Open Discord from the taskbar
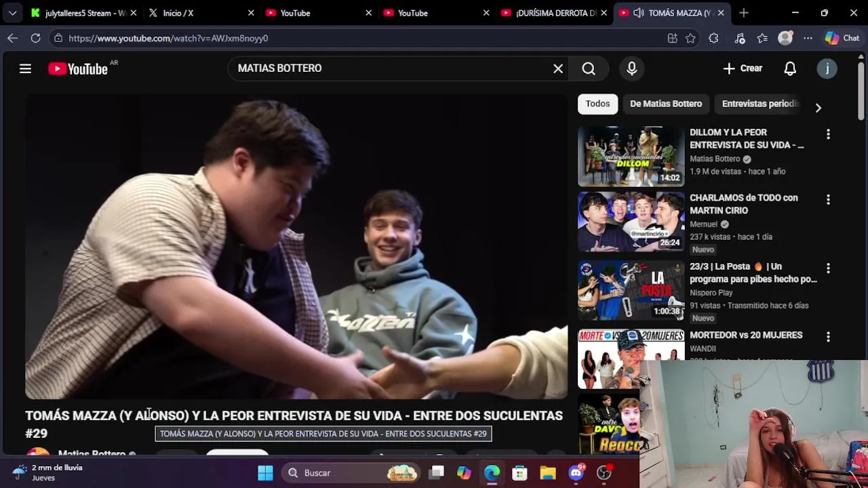The image size is (868, 488). 576,472
